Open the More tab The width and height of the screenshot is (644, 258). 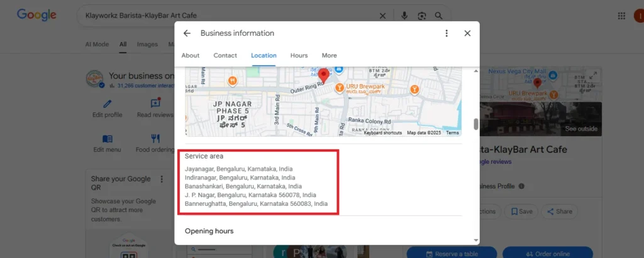coord(330,55)
